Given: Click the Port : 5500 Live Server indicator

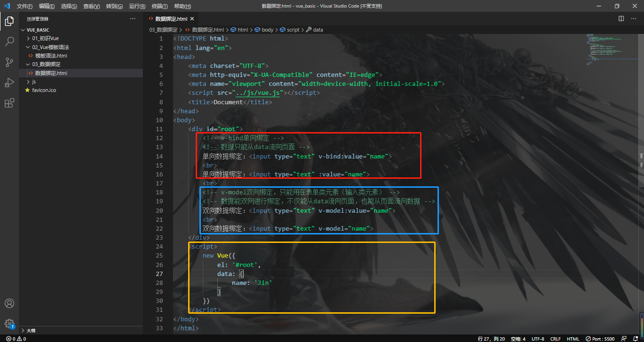Looking at the screenshot, I should [600, 339].
